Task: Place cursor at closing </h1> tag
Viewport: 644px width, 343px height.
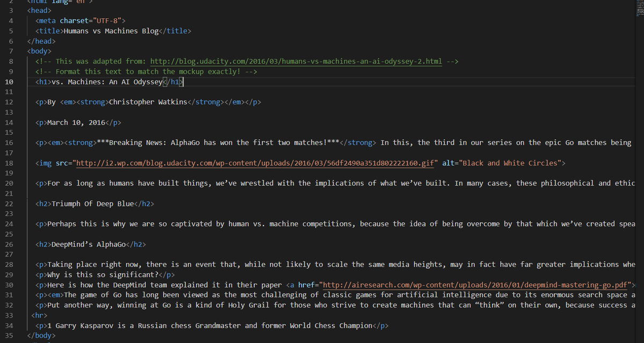Action: pos(173,82)
